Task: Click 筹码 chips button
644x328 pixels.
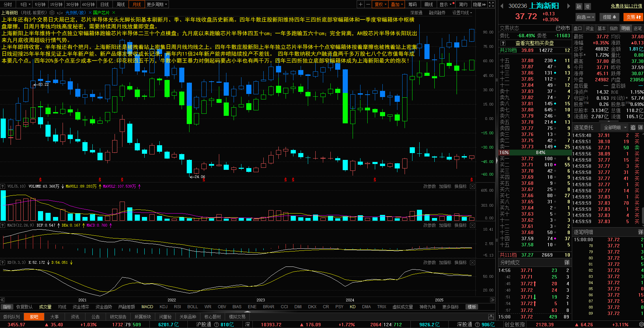Action: tap(412, 4)
